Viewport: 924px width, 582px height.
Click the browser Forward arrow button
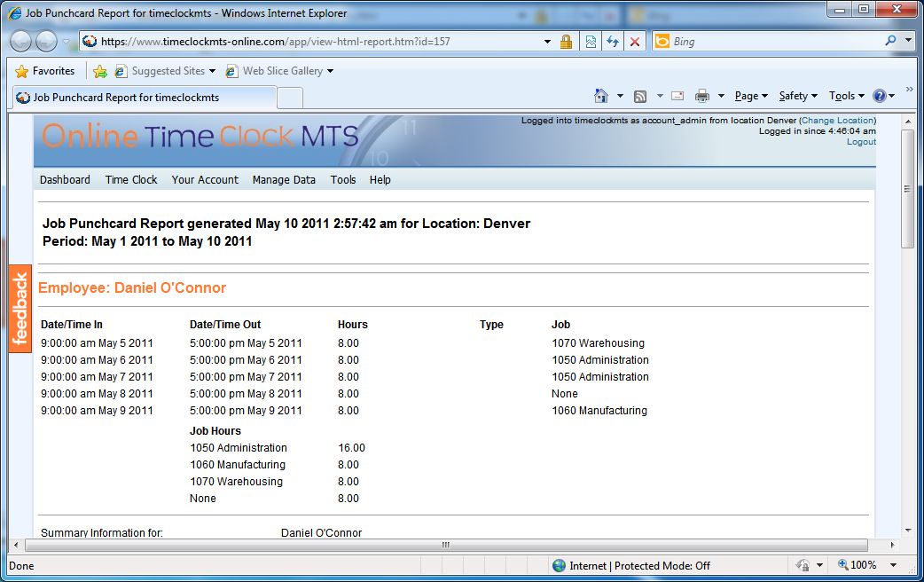46,42
